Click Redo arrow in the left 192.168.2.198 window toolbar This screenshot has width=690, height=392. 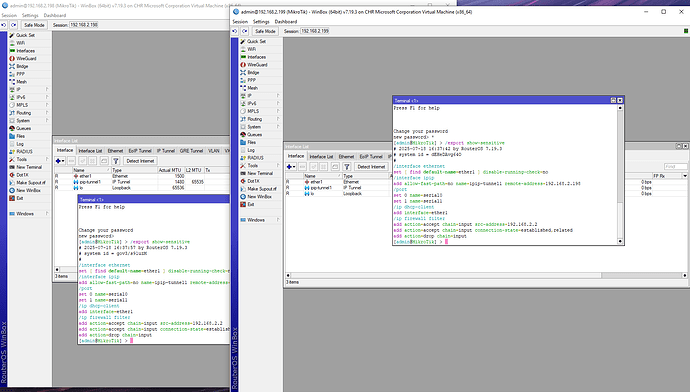[14, 25]
